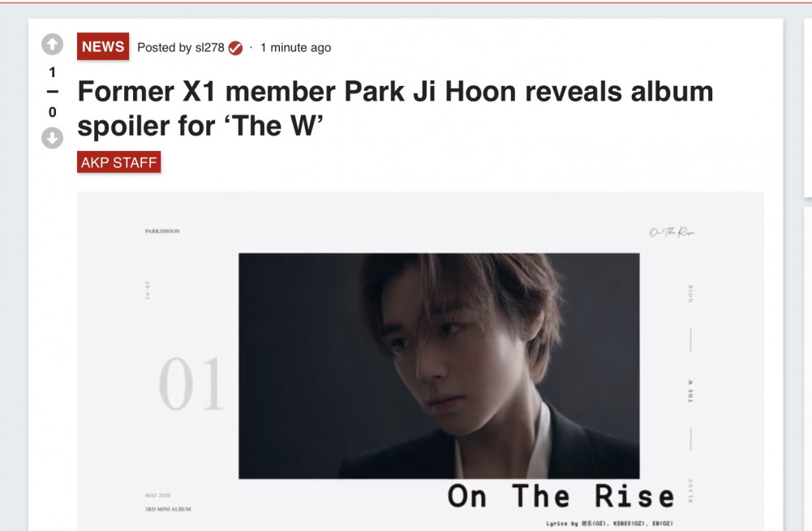This screenshot has width=812, height=531.
Task: Open the NEWS category tag
Action: pos(103,46)
